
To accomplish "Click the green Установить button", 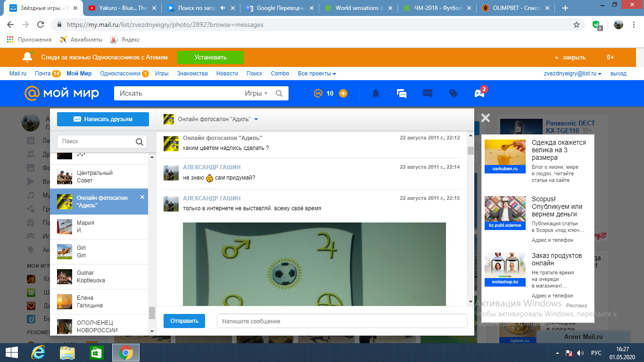I will (x=210, y=58).
